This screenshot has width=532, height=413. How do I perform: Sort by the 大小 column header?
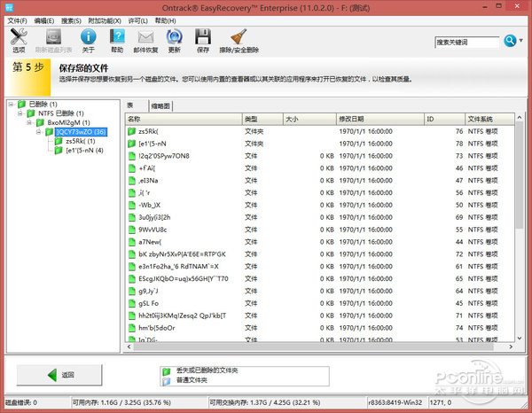tap(309, 119)
